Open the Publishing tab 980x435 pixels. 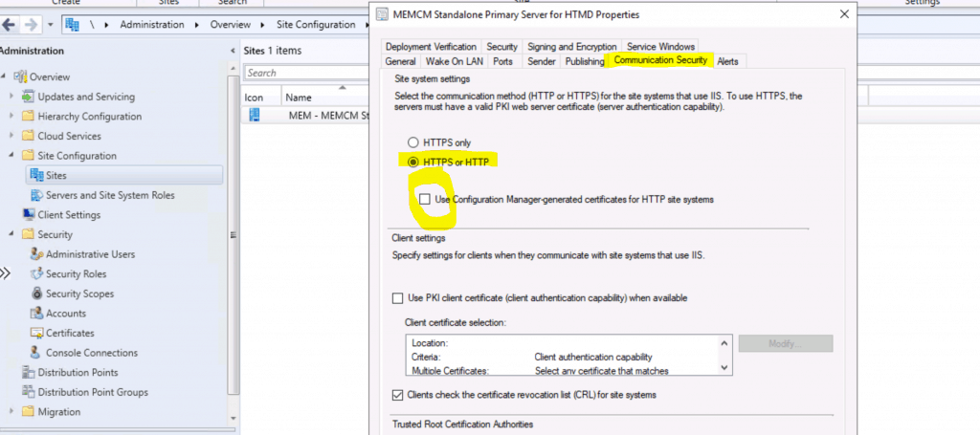(x=585, y=61)
